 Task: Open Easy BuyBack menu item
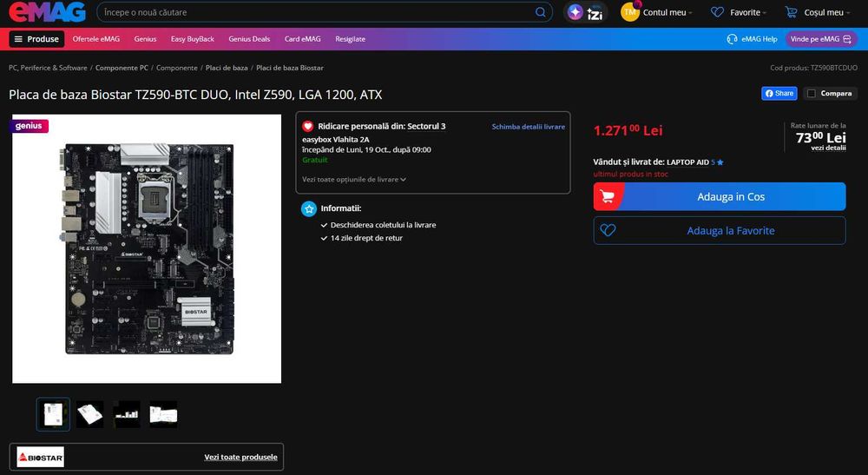192,39
